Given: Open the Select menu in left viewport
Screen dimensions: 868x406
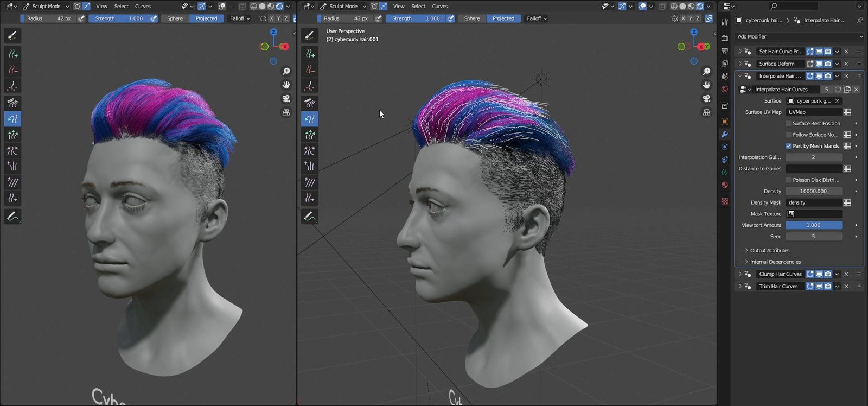Looking at the screenshot, I should (121, 7).
